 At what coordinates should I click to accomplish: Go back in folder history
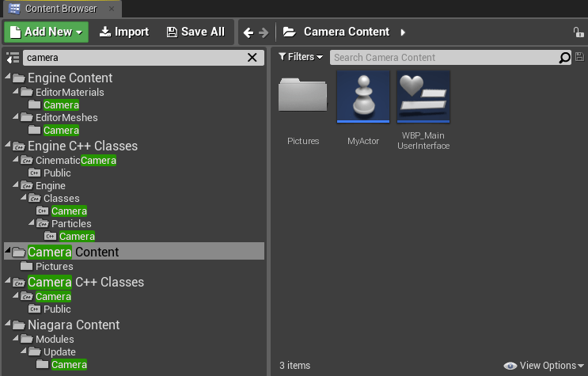tap(248, 32)
